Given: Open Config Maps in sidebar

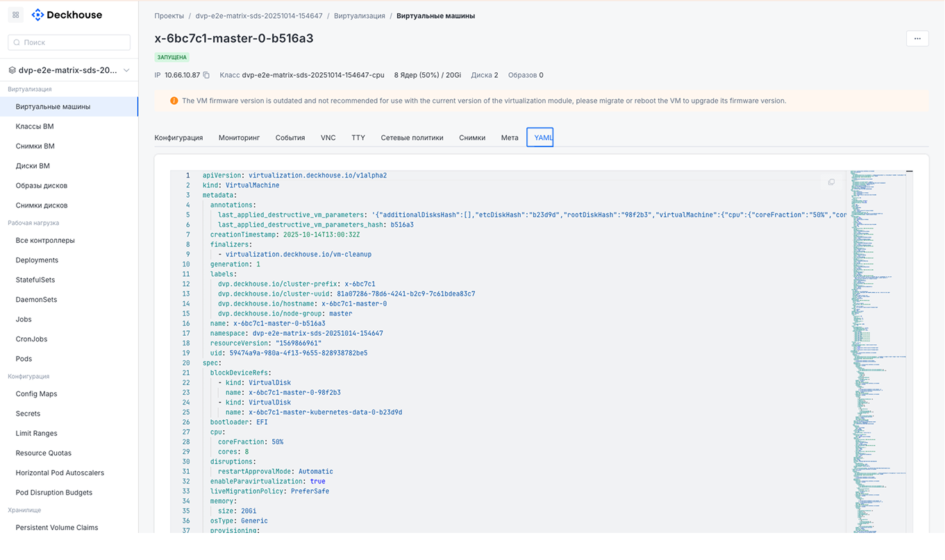Looking at the screenshot, I should [x=36, y=393].
